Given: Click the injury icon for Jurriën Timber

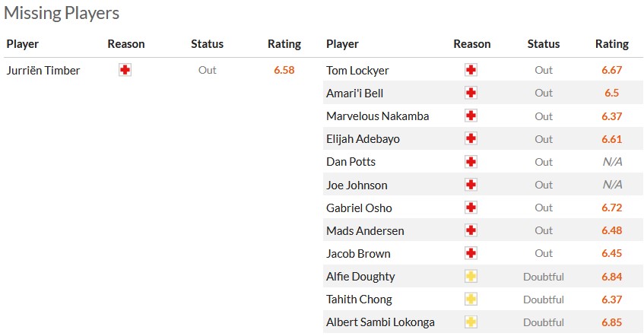Looking at the screenshot, I should (125, 70).
